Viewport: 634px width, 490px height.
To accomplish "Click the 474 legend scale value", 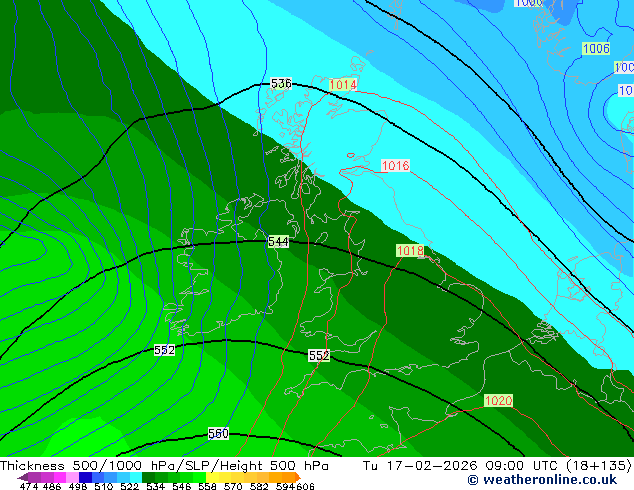I will (x=29, y=486).
